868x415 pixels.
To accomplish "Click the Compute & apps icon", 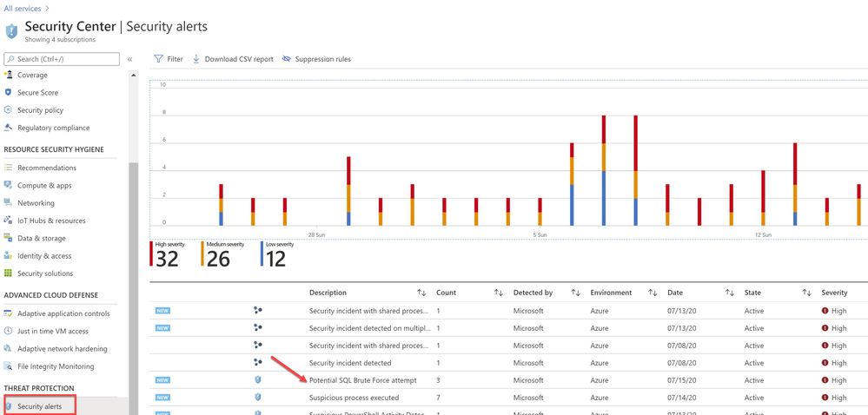I will (8, 186).
